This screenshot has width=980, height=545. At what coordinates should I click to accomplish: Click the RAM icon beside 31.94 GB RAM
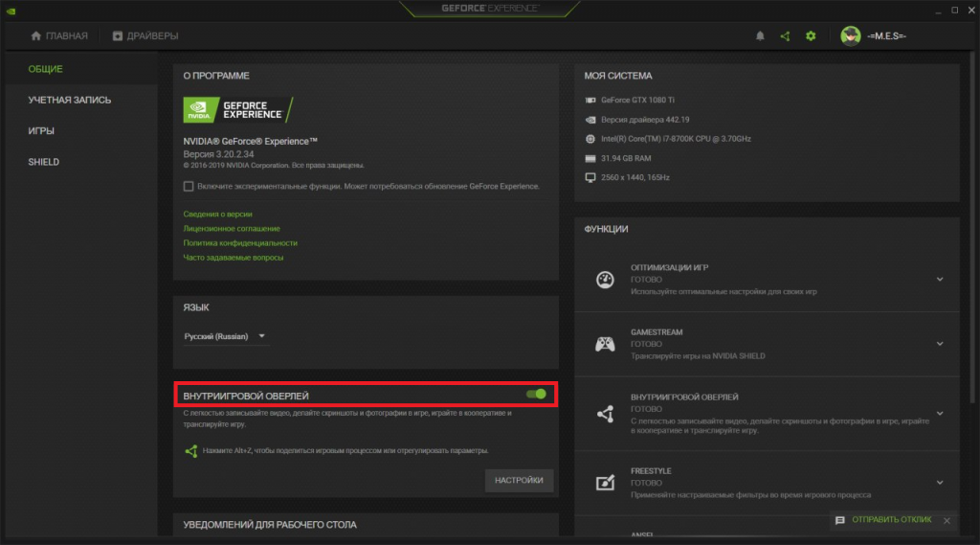point(590,158)
